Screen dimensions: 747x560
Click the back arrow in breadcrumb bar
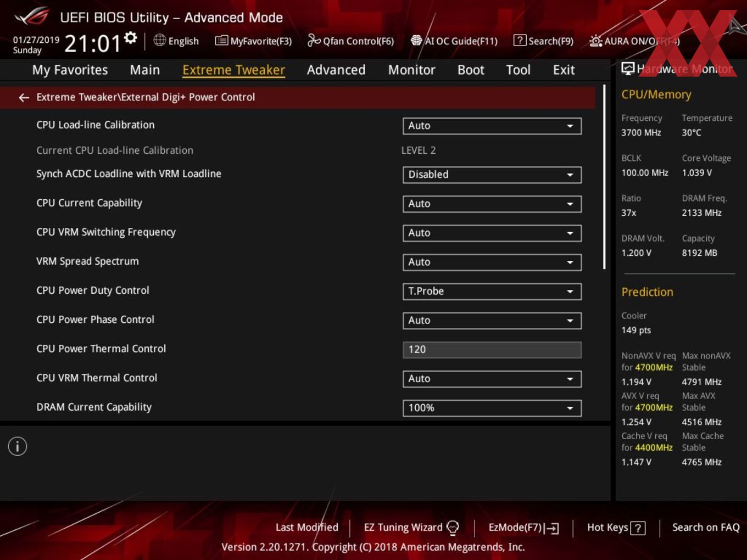pos(24,98)
